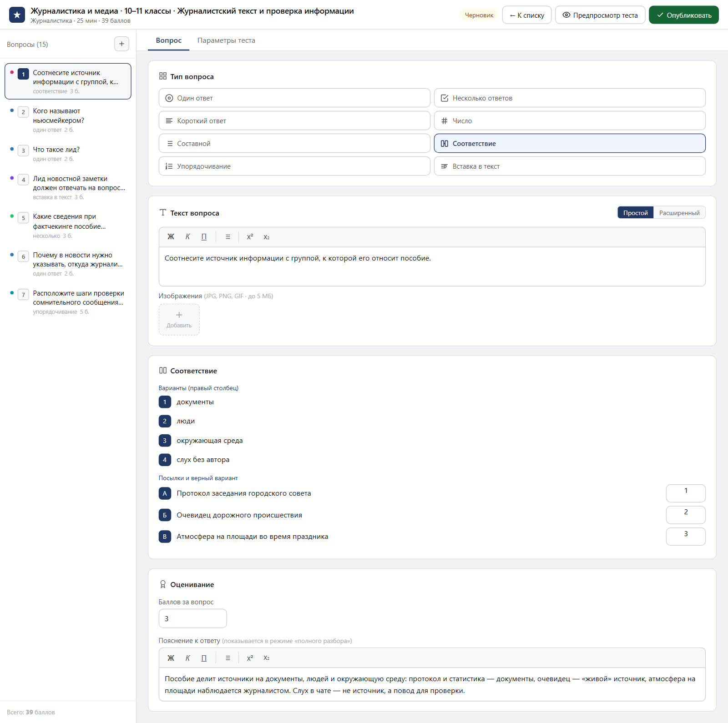Viewport: 728px width, 723px height.
Task: Open question 4 Лид новостной заметки
Action: (x=68, y=187)
